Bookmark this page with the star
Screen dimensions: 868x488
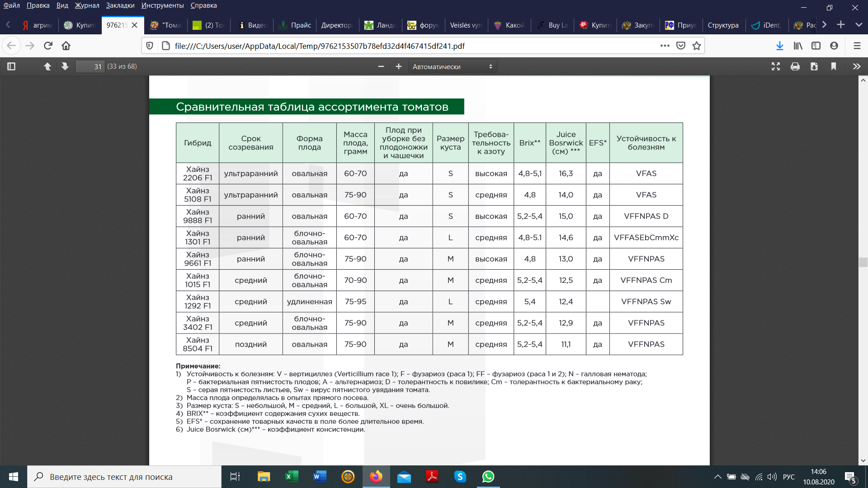pos(697,46)
